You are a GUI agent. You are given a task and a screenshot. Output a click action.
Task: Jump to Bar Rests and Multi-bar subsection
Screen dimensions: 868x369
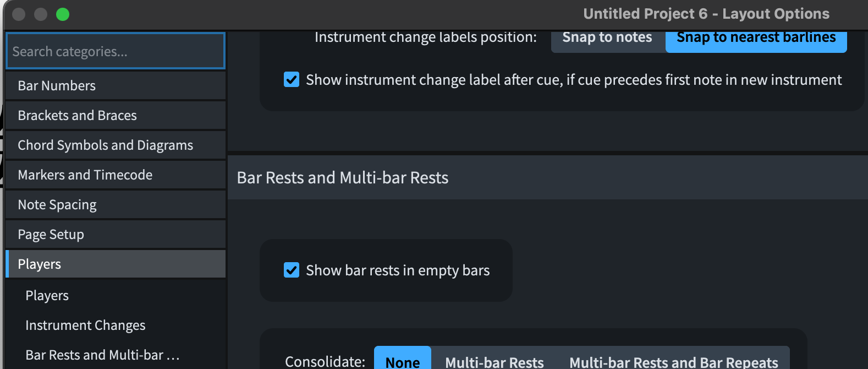[x=102, y=355]
